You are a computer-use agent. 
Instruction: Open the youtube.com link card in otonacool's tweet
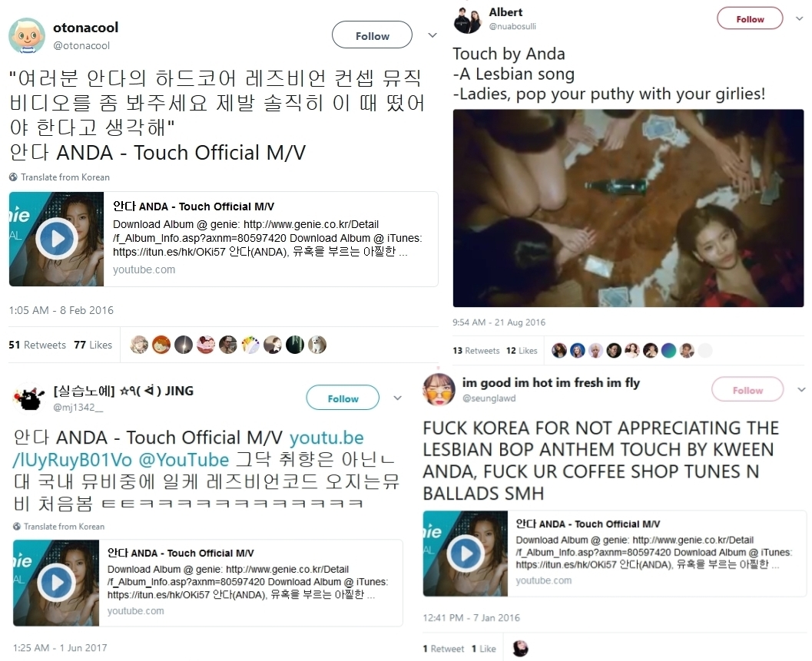224,239
